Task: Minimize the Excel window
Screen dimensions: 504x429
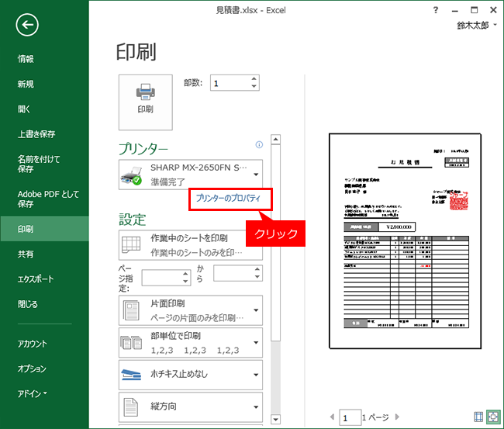Action: (455, 11)
